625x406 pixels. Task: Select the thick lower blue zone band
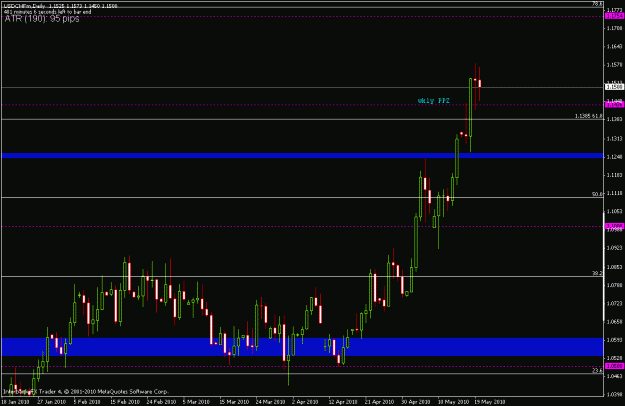(302, 347)
